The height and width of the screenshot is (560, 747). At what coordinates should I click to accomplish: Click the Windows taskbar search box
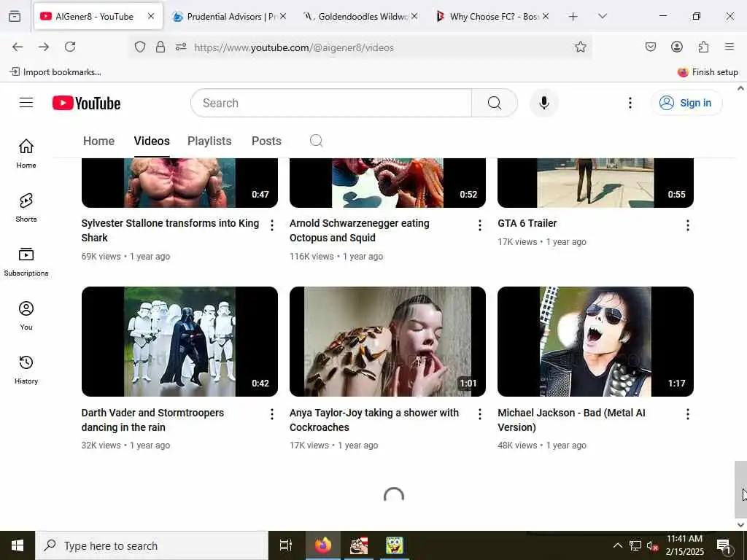coord(152,545)
